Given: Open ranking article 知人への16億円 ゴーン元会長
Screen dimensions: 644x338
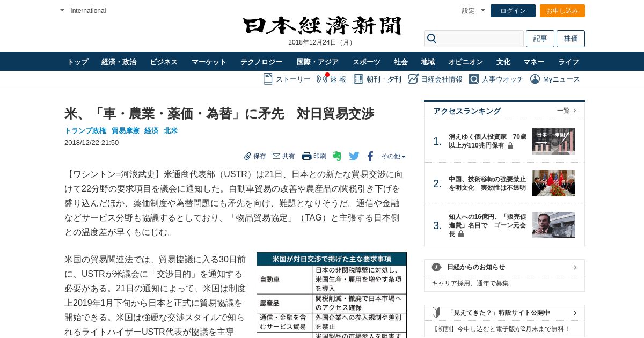Looking at the screenshot, I should pos(487,225).
